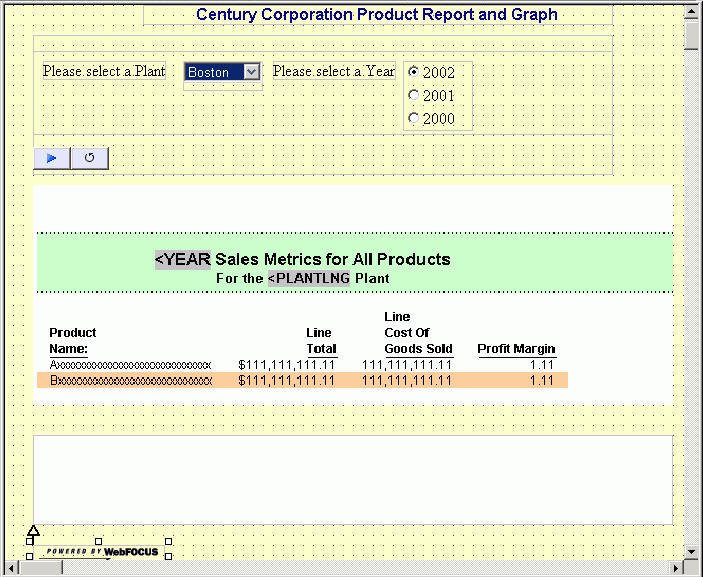Screen dimensions: 703x577
Task: Click the Line Cost Of Goods Sold header
Action: [418, 333]
